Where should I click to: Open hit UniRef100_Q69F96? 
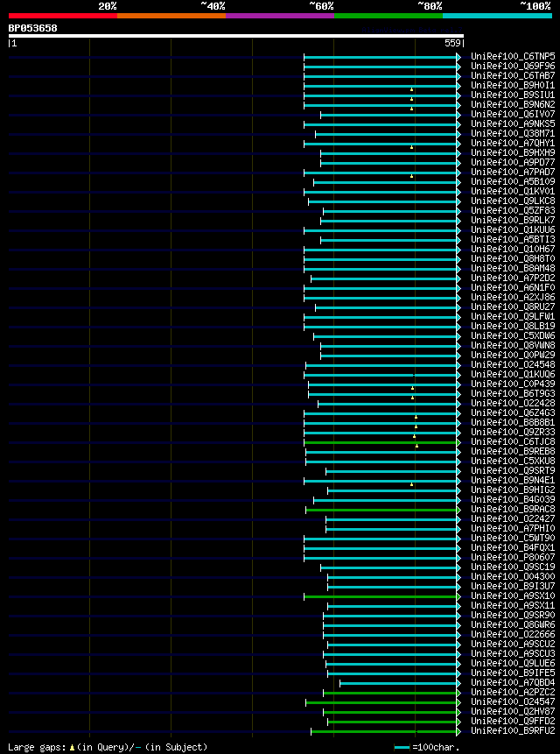(x=513, y=66)
